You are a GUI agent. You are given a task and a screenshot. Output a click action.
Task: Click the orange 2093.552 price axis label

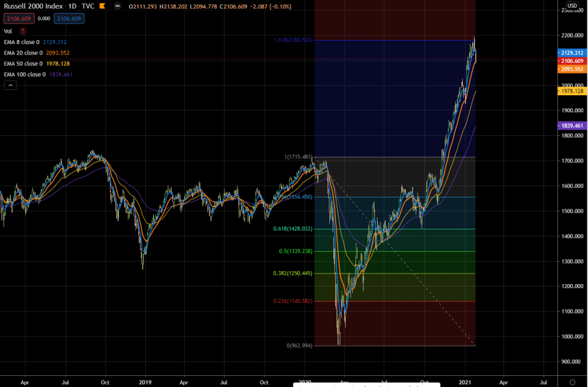572,69
